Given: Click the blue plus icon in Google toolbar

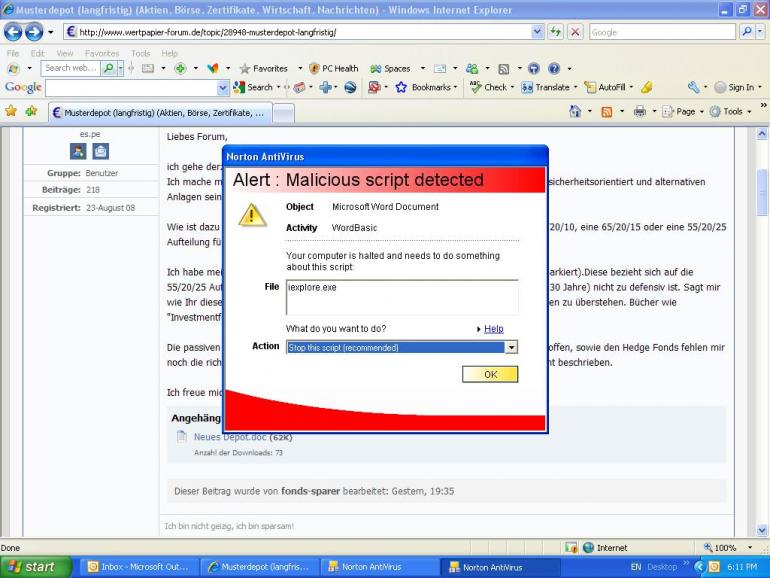Looking at the screenshot, I should [325, 87].
